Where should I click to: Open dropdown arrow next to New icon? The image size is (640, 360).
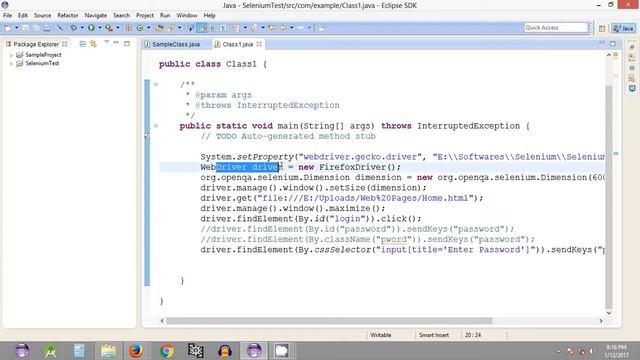[x=17, y=28]
